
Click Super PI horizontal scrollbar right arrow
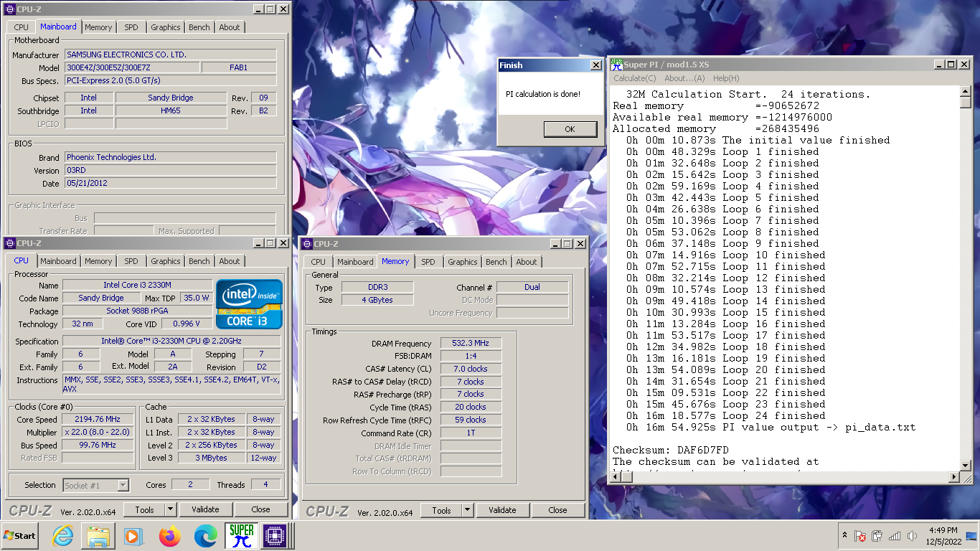pos(955,477)
